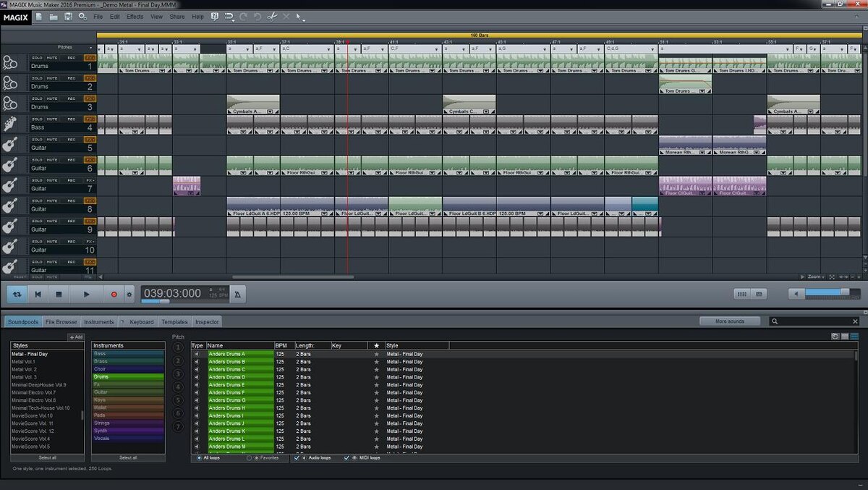This screenshot has height=490, width=868.
Task: Click the Save project icon
Action: tap(68, 17)
